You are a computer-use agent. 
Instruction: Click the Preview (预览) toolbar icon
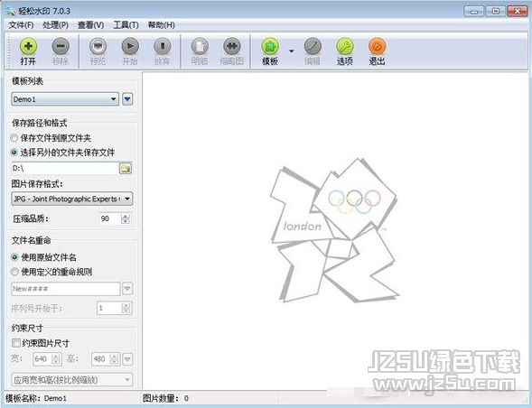click(x=98, y=46)
